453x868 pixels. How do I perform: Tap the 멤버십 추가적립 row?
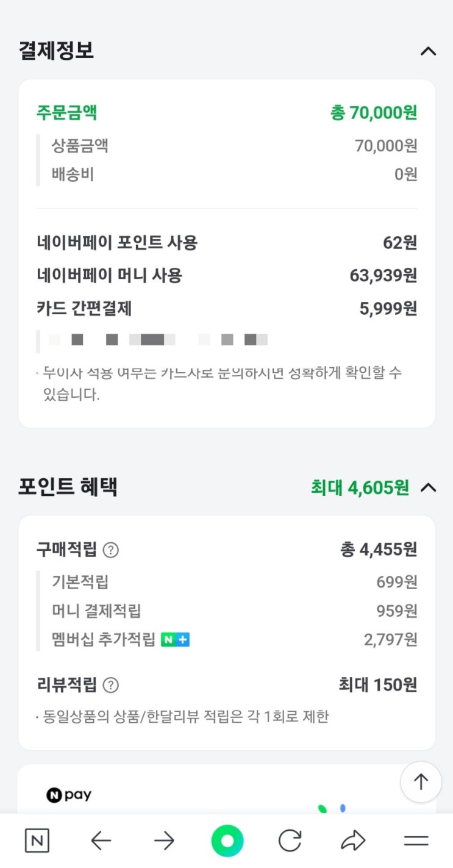click(104, 640)
